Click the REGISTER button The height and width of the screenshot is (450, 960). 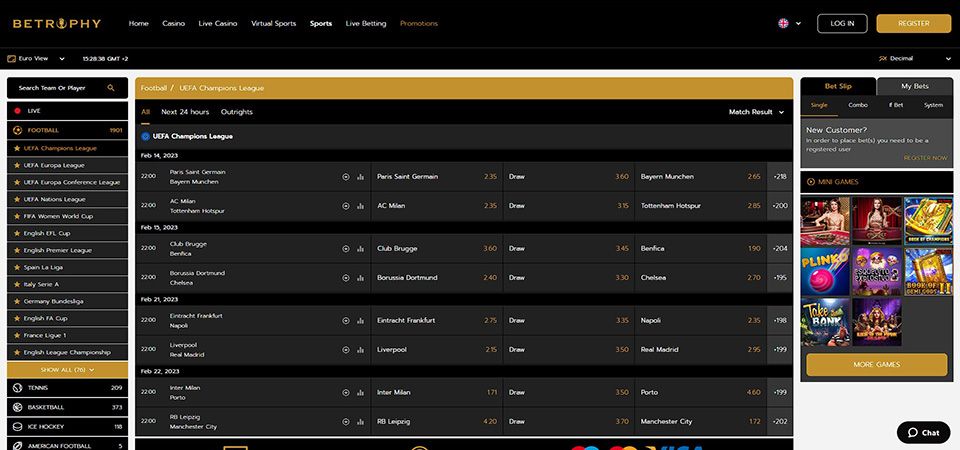click(913, 23)
